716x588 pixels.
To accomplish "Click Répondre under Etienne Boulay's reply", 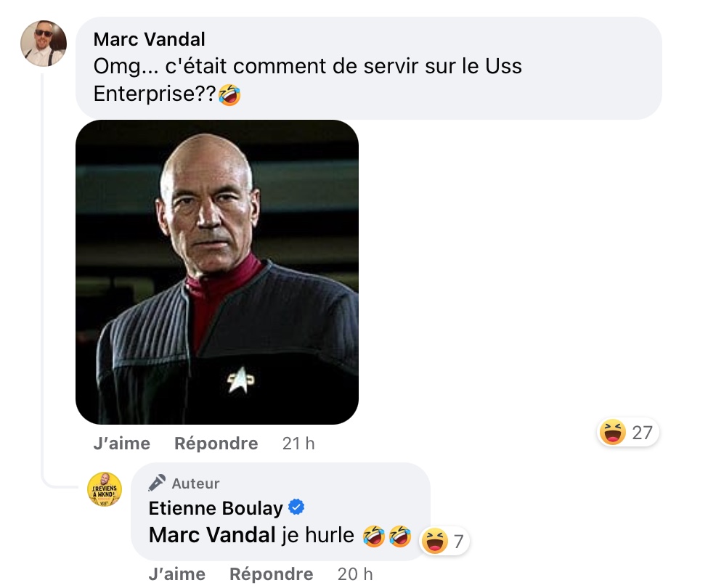I will click(272, 574).
